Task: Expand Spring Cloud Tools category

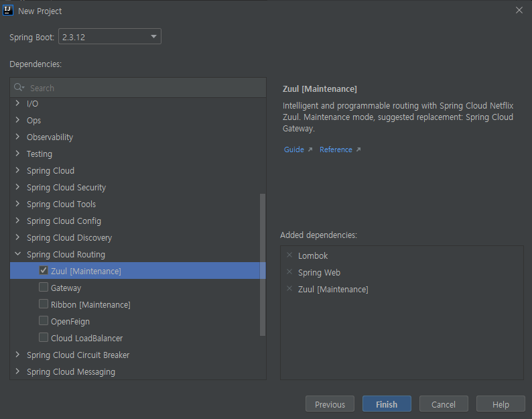Action: tap(17, 203)
